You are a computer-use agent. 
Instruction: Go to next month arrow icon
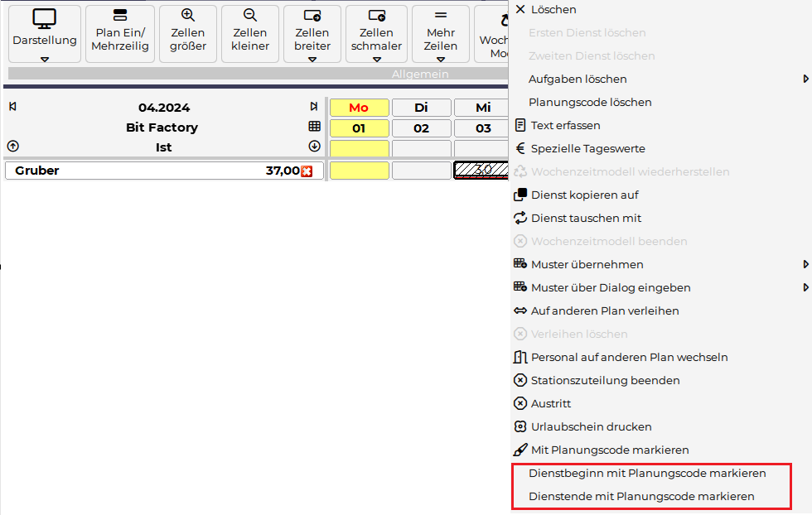click(314, 107)
